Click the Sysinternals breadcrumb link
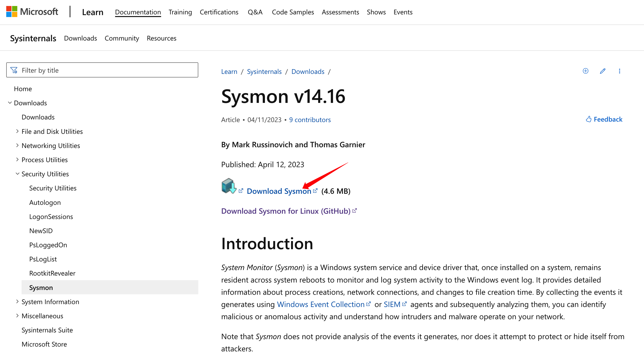This screenshot has height=354, width=644. point(264,71)
